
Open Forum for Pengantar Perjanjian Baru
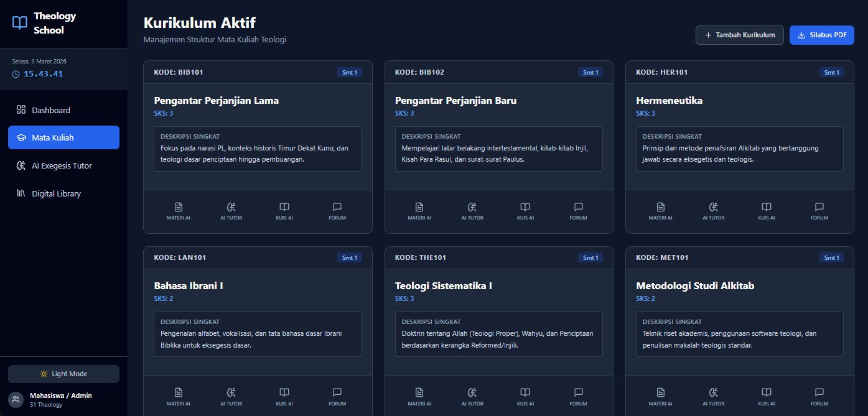578,211
